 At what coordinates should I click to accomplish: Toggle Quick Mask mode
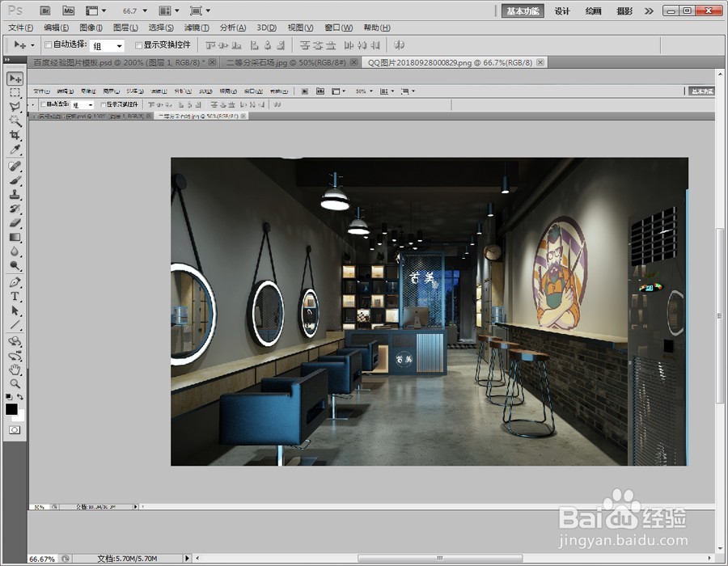[x=15, y=430]
